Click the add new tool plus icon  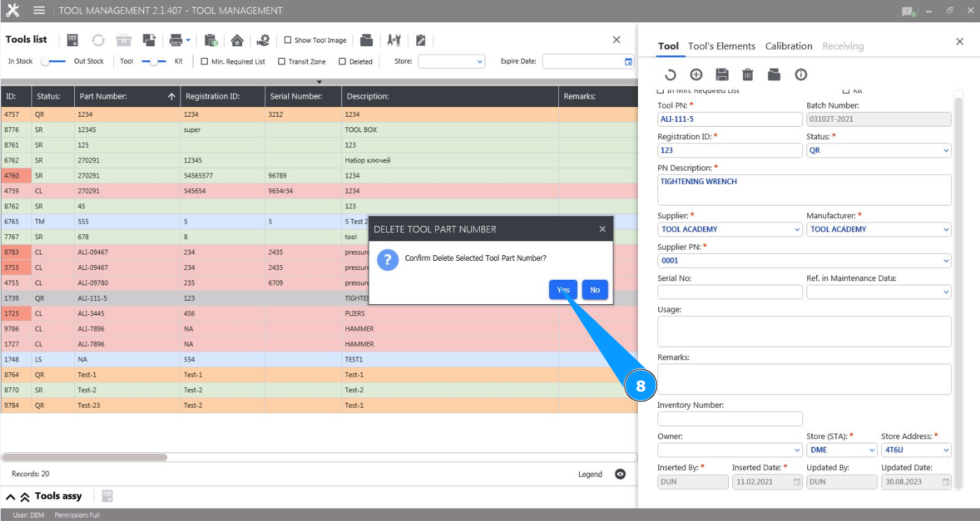[696, 75]
